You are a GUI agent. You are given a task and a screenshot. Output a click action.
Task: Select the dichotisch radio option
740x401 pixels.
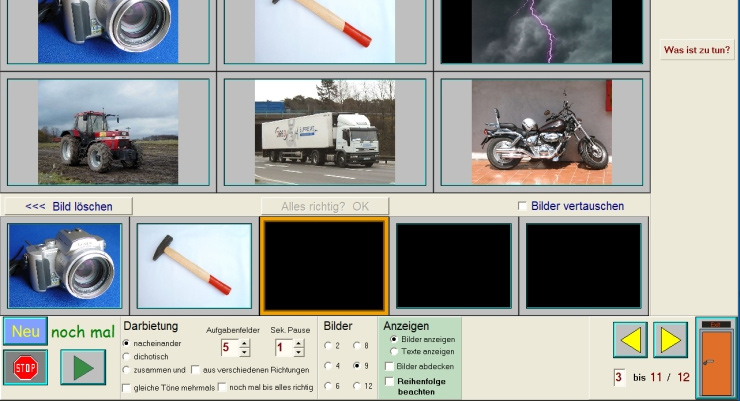pyautogui.click(x=126, y=356)
